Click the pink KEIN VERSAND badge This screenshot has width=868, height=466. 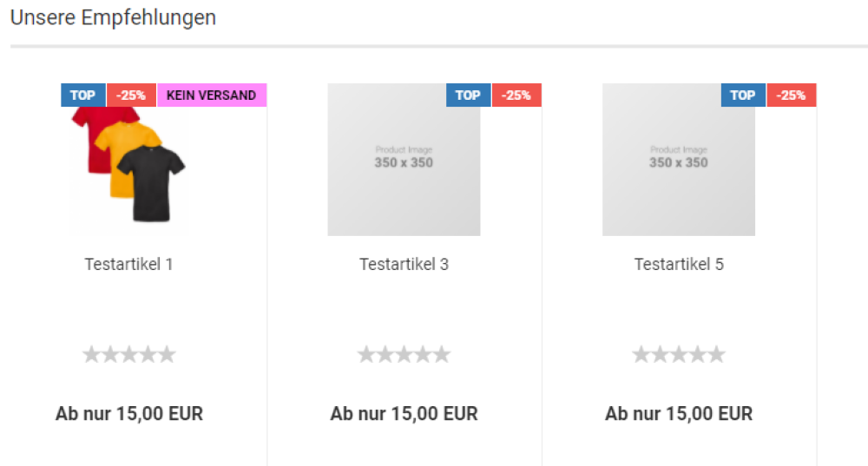211,95
